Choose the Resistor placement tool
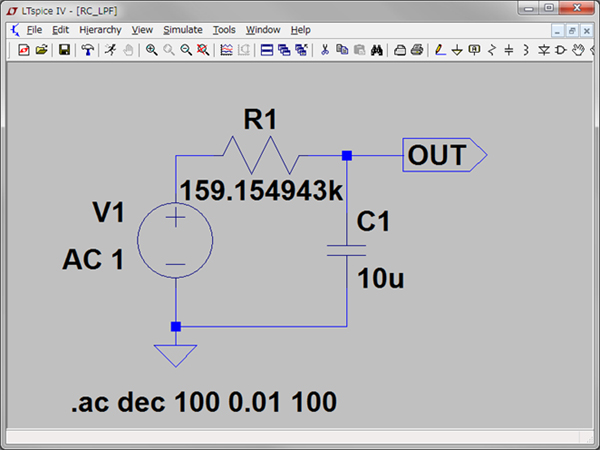Screen dimensions: 600x450 pos(491,50)
